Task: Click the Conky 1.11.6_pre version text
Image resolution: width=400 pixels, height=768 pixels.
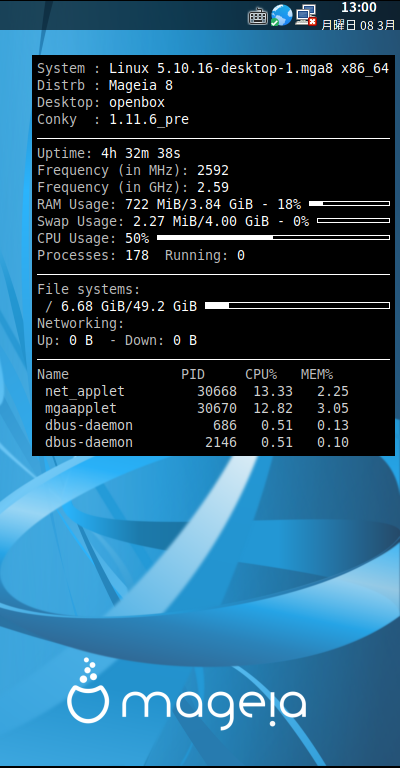Action: tap(149, 120)
